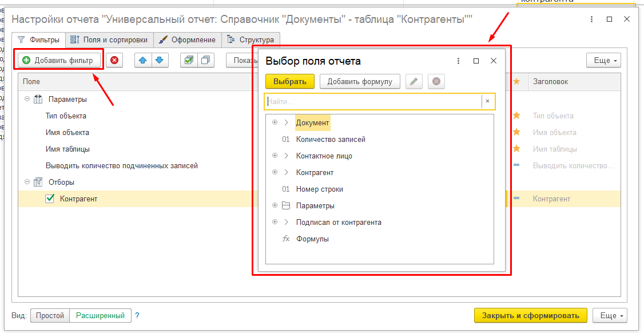Image resolution: width=644 pixels, height=333 pixels.
Task: Open the Фильтры tab
Action: point(39,40)
